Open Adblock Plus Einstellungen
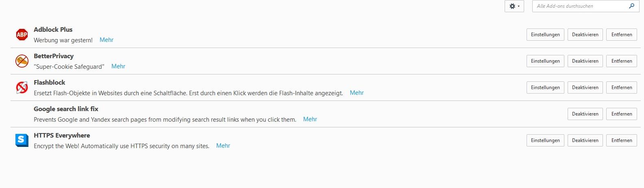The image size is (644, 188). [545, 35]
